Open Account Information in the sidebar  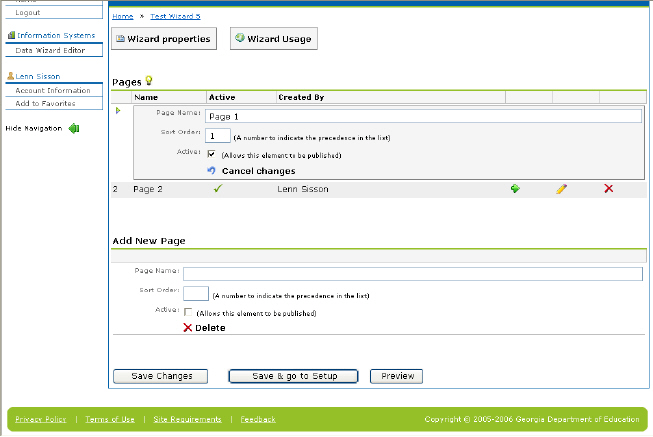click(x=53, y=90)
